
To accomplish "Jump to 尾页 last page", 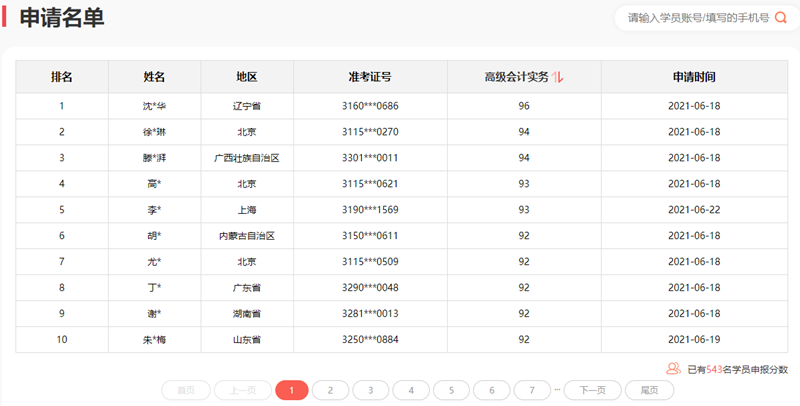I will [649, 390].
